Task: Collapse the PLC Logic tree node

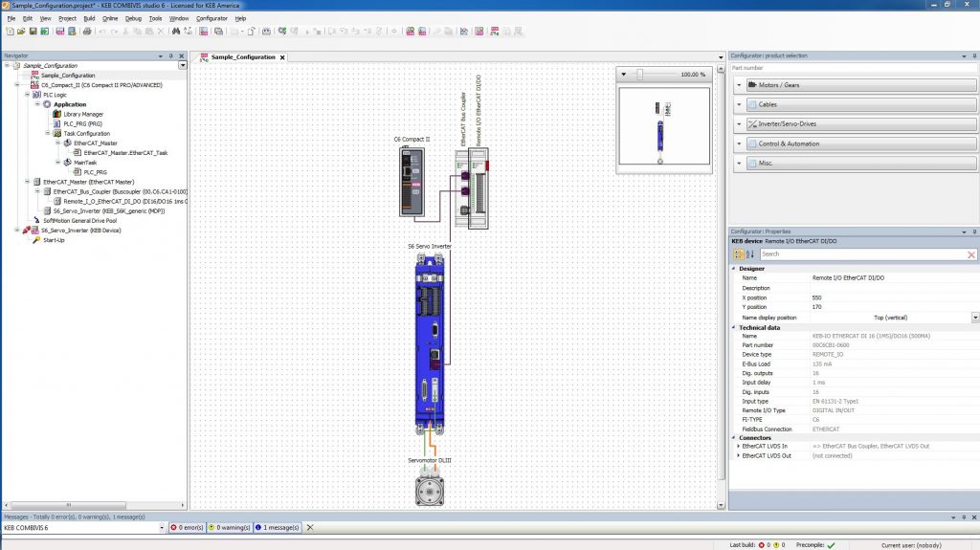Action: [28, 95]
